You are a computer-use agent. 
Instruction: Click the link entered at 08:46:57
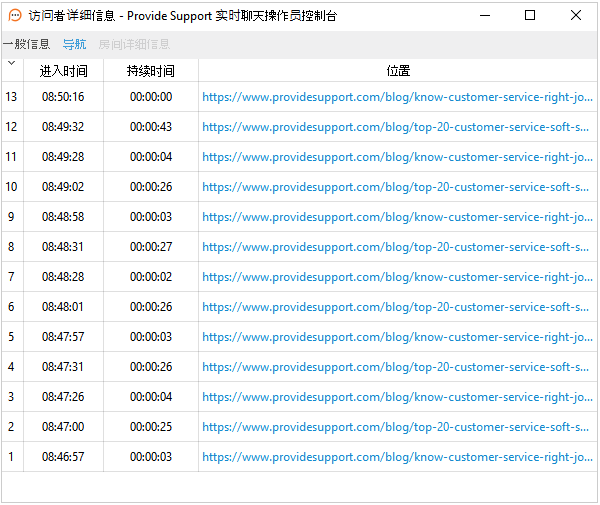(397, 457)
